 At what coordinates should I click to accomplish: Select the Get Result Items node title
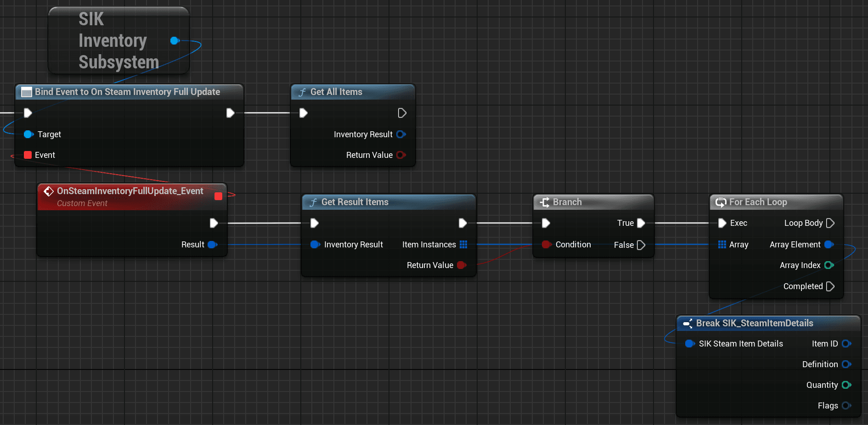coord(355,202)
